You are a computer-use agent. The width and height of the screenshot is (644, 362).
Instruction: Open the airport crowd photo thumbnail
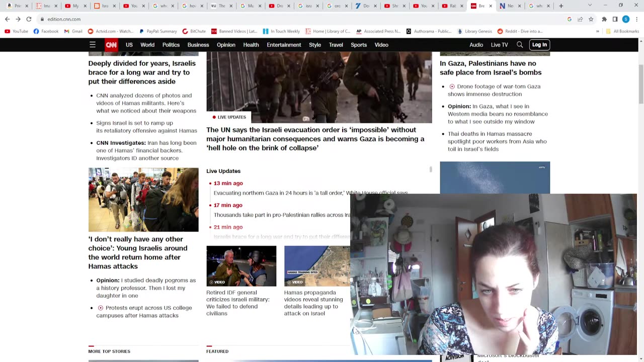pyautogui.click(x=143, y=200)
